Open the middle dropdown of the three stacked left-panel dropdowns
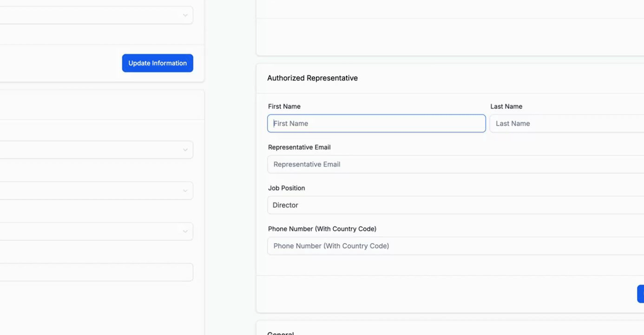 93,191
